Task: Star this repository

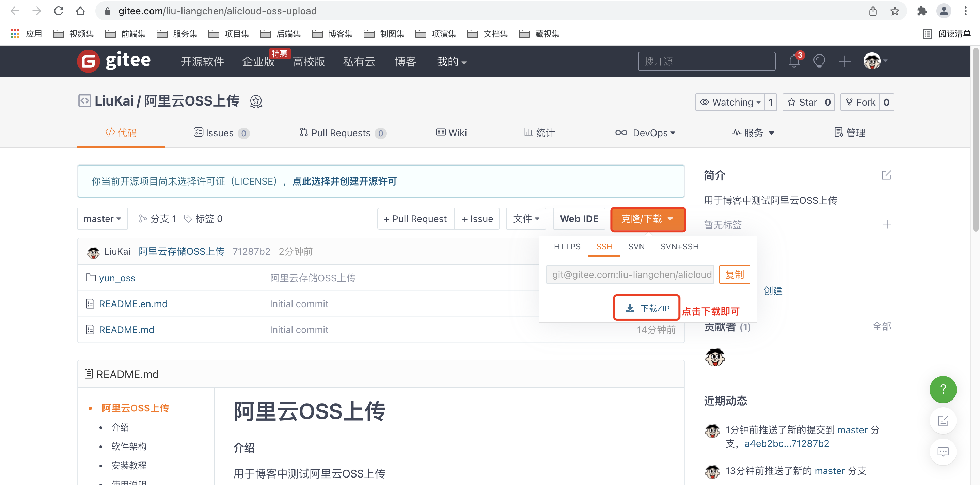Action: 802,102
